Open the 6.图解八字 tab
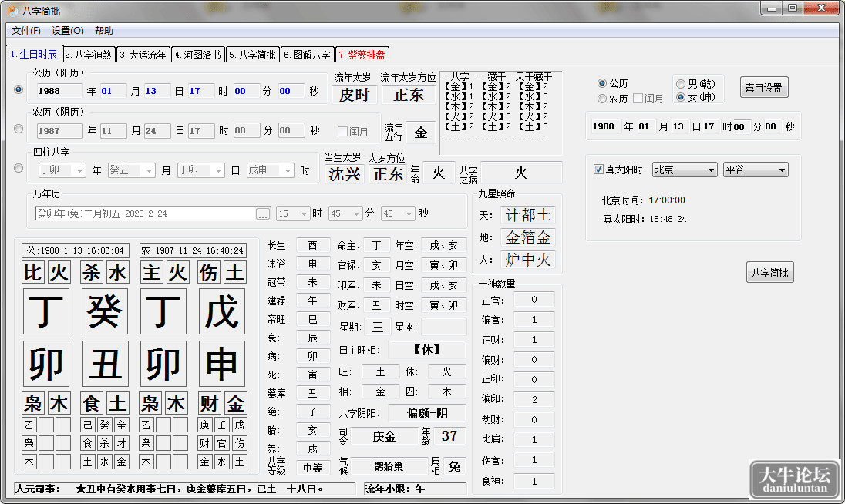The height and width of the screenshot is (504, 845). (308, 55)
